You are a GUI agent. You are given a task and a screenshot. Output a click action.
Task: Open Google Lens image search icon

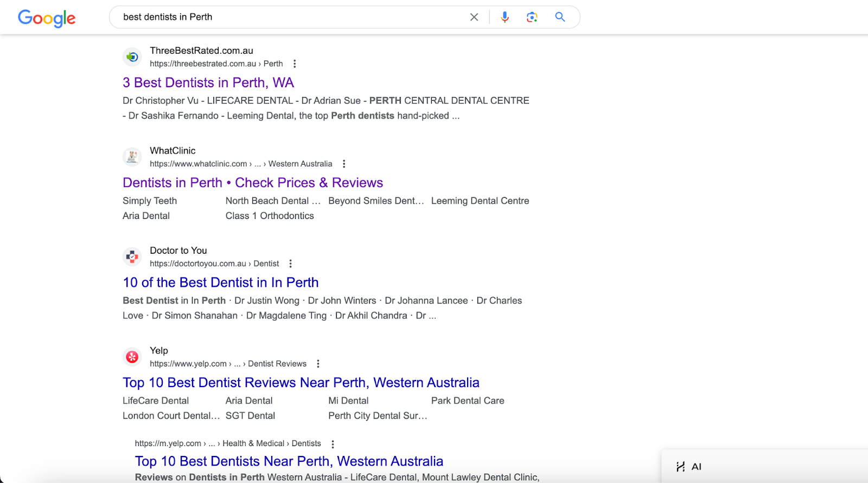(532, 17)
